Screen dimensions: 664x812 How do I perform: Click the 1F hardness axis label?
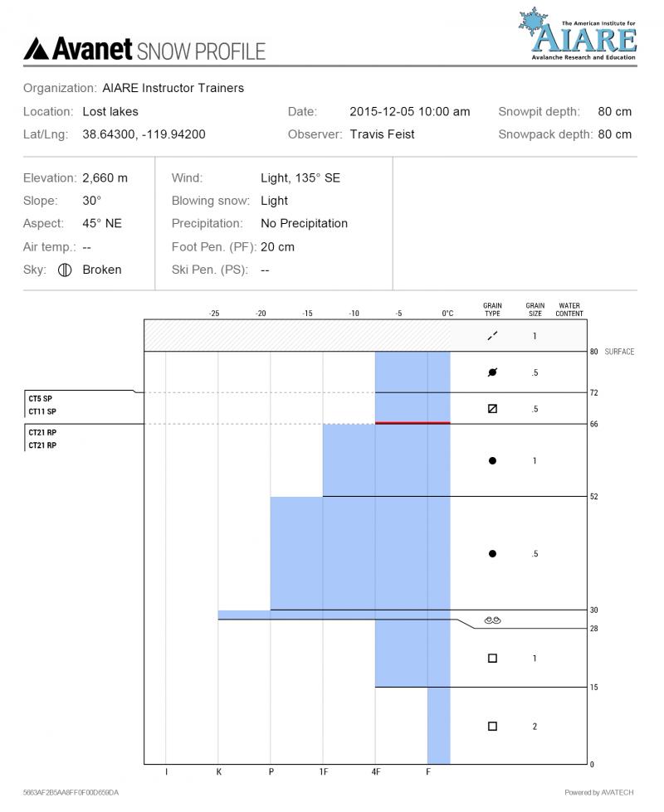tap(323, 772)
